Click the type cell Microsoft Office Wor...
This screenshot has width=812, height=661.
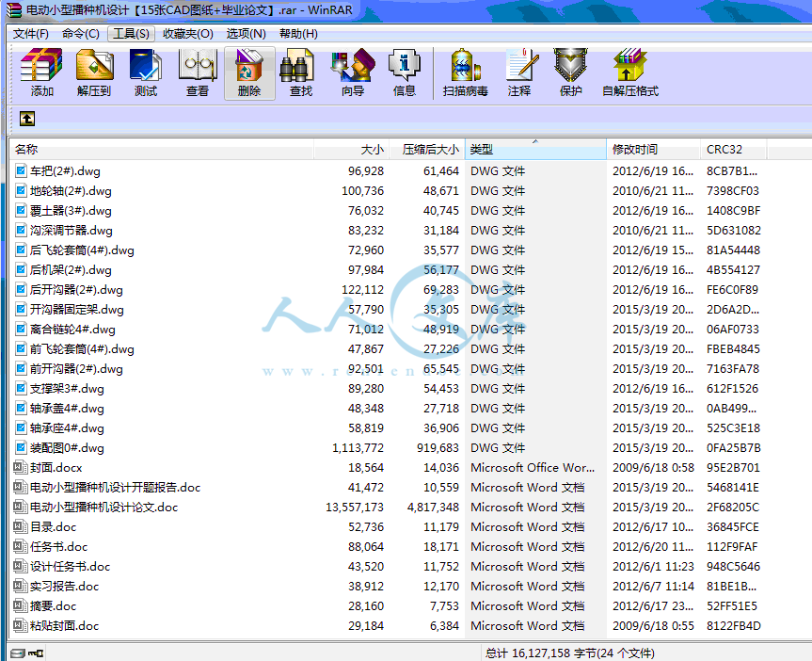click(x=533, y=467)
